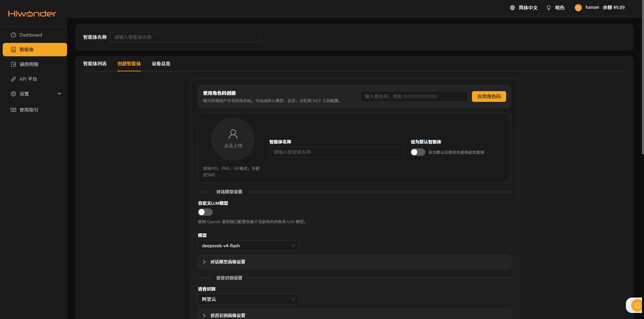Switch to the 智能体列表 tab

[95, 64]
